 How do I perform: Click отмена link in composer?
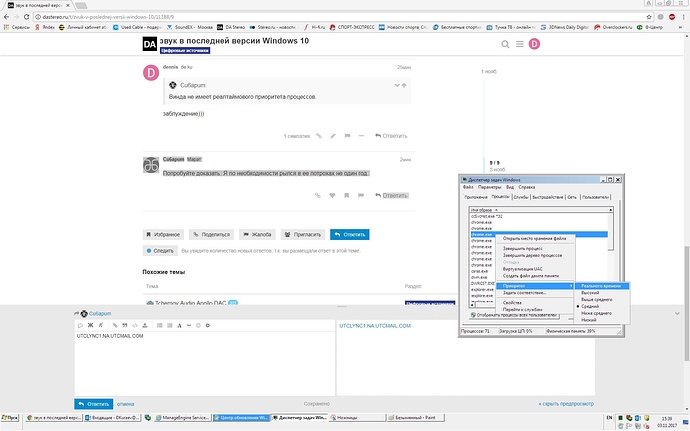point(126,404)
